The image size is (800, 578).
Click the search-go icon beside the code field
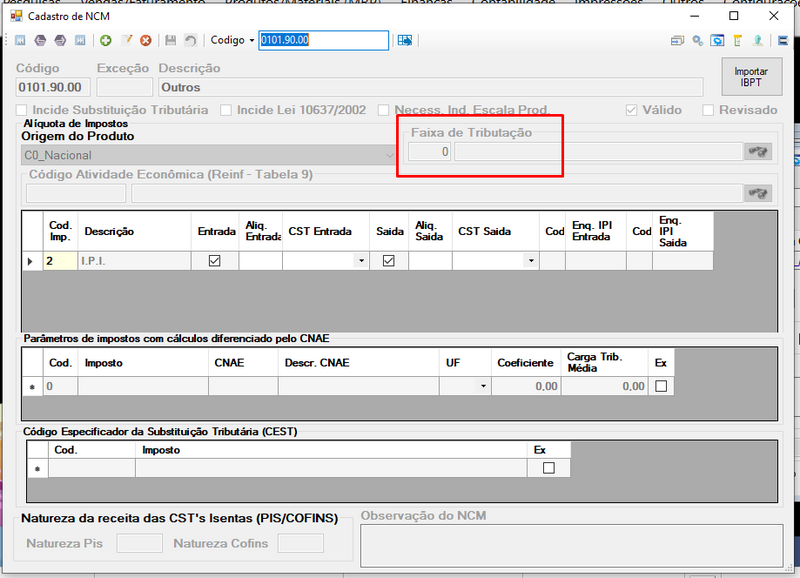click(x=405, y=40)
